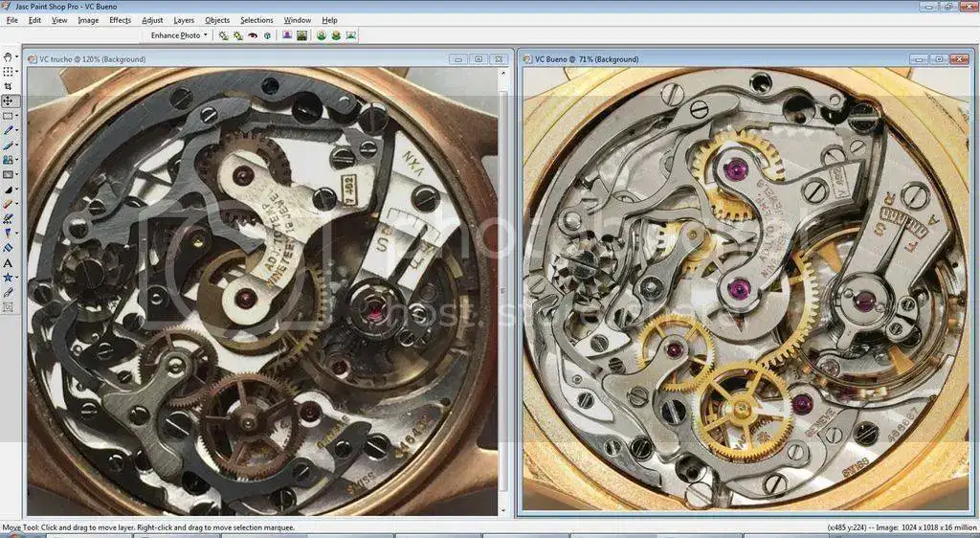The height and width of the screenshot is (538, 980).
Task: Select the Deform dotted-rectangle tool
Action: [x=8, y=71]
